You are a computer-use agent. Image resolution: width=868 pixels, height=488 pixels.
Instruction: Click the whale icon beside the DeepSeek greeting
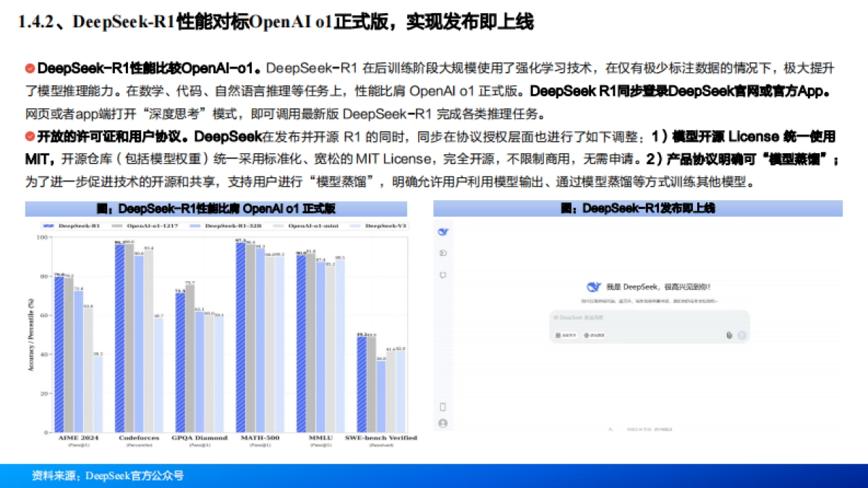593,286
